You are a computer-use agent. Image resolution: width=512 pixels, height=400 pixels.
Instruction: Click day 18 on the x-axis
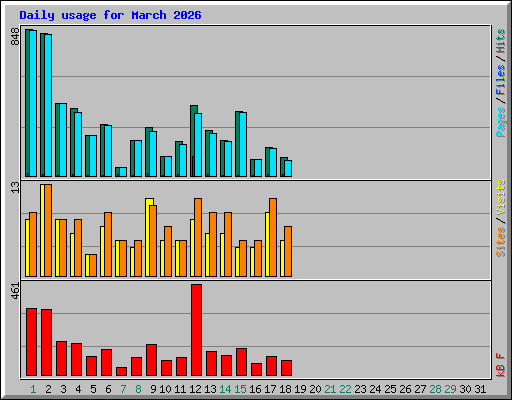click(x=285, y=389)
